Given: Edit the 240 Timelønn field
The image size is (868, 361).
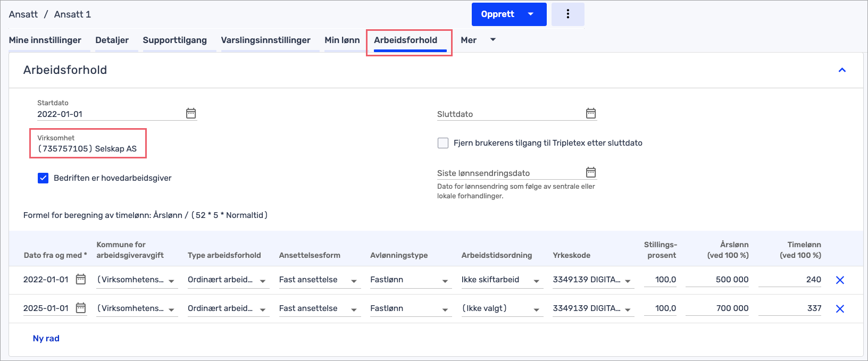Looking at the screenshot, I should [790, 280].
